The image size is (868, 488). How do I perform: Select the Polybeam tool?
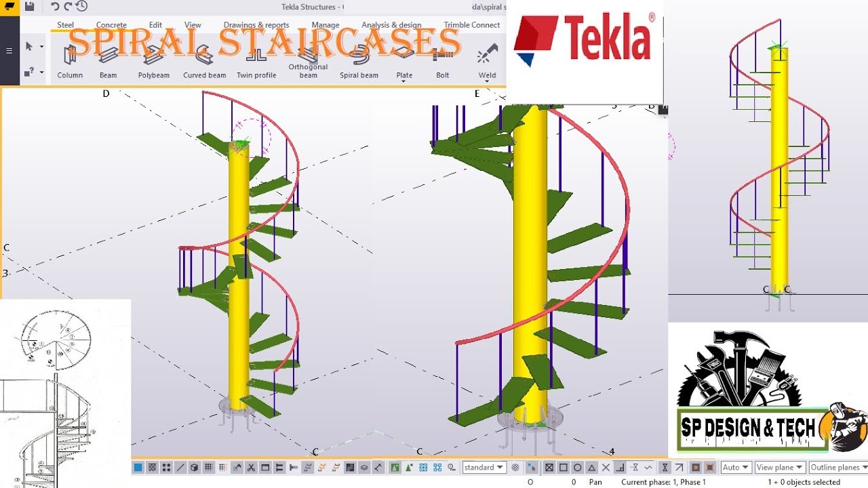[154, 62]
